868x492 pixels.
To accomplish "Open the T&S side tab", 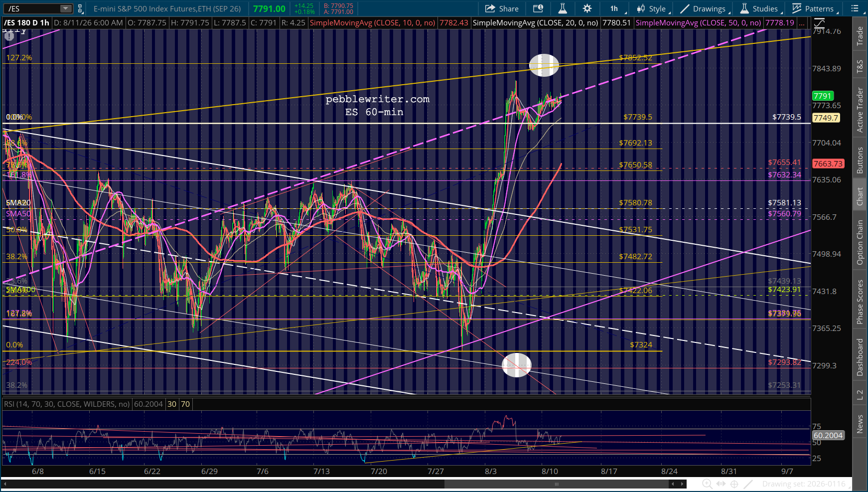I will pyautogui.click(x=860, y=66).
